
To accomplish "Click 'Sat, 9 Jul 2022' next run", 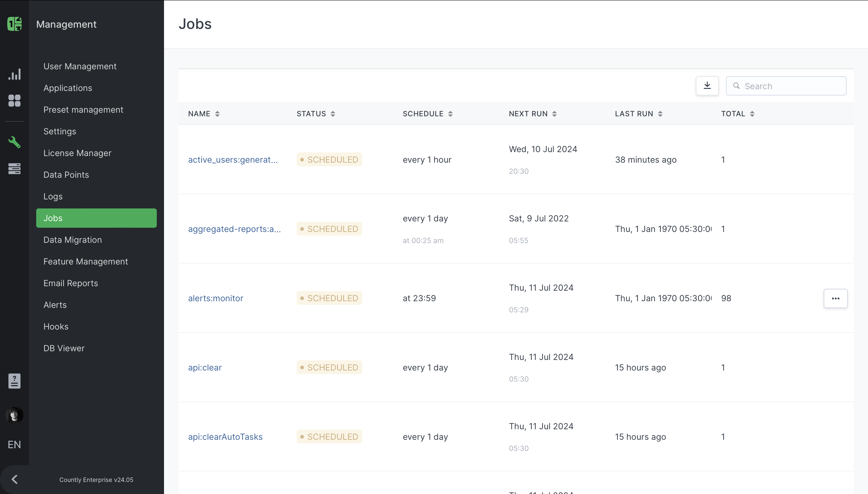I will click(x=538, y=218).
